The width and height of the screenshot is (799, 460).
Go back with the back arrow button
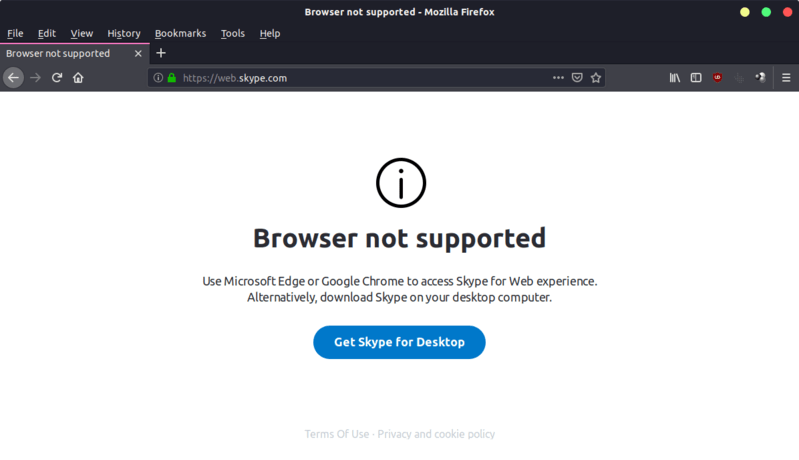tap(13, 78)
